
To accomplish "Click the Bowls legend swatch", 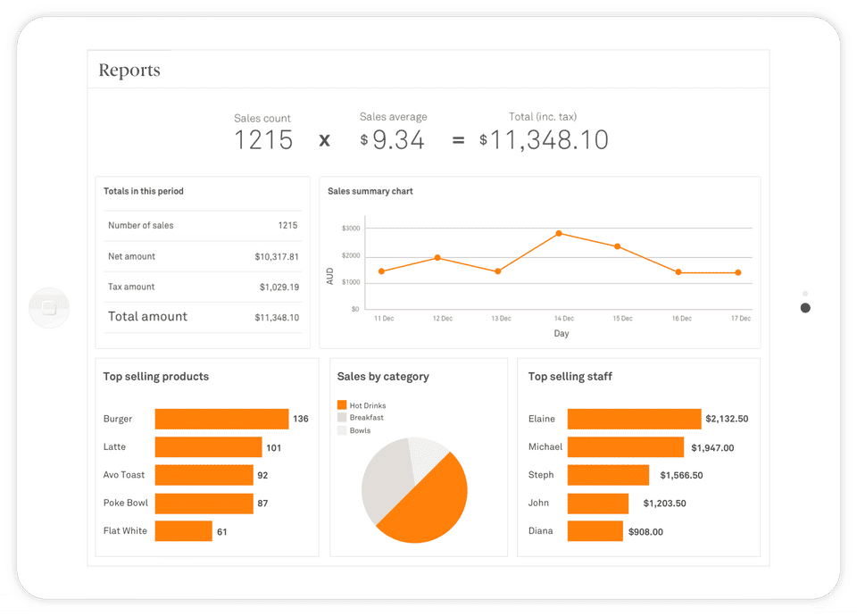I will [342, 430].
